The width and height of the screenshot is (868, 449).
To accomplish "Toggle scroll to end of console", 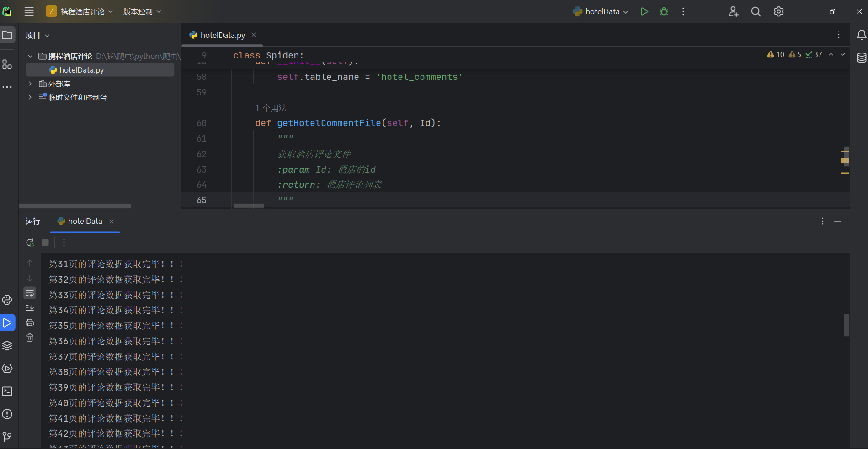I will pyautogui.click(x=30, y=308).
